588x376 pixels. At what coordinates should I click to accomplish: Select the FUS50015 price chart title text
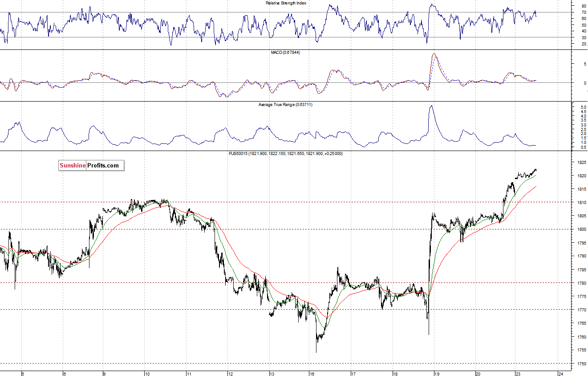(x=286, y=153)
